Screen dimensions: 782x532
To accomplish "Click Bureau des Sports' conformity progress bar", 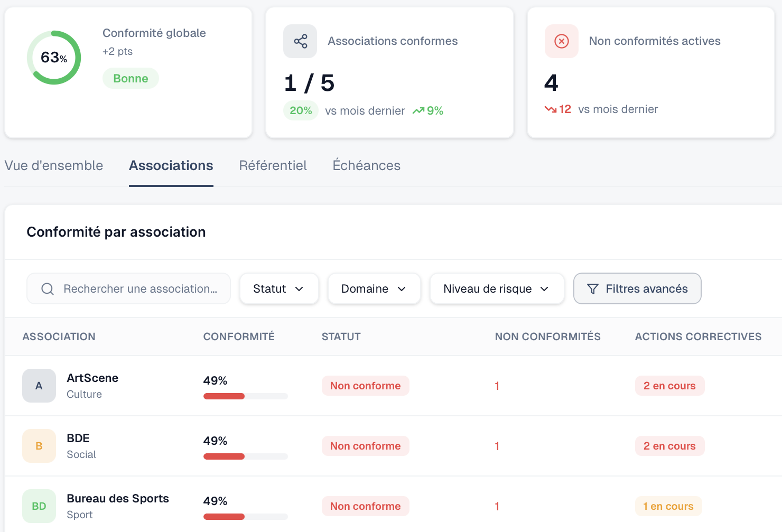I will pos(246,517).
